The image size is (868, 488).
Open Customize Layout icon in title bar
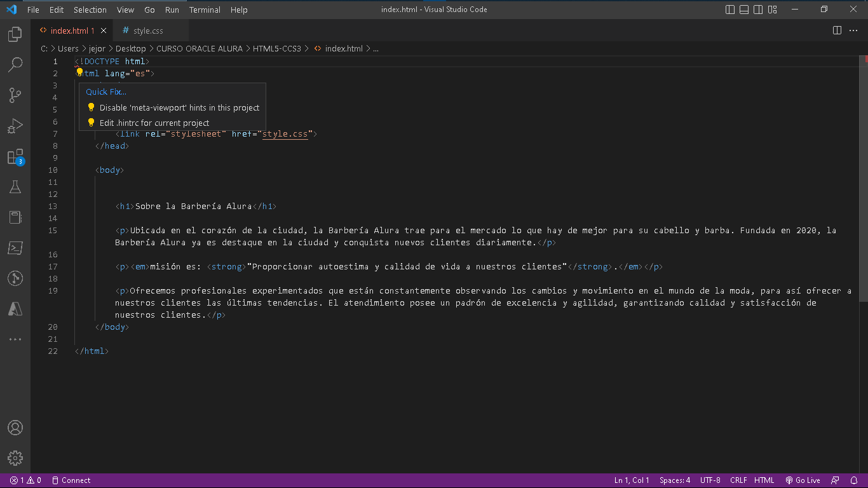pyautogui.click(x=773, y=10)
